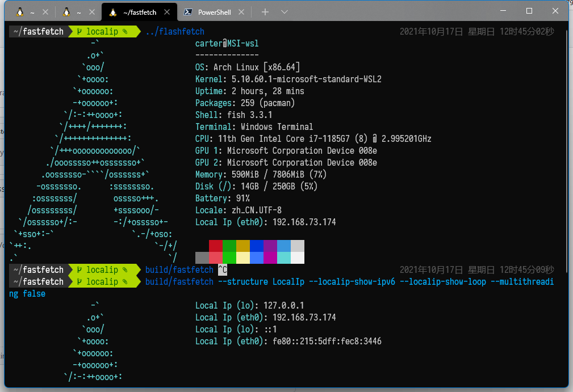Click the CPU: 11th Gen Intel line
The image size is (573, 392).
tap(313, 138)
